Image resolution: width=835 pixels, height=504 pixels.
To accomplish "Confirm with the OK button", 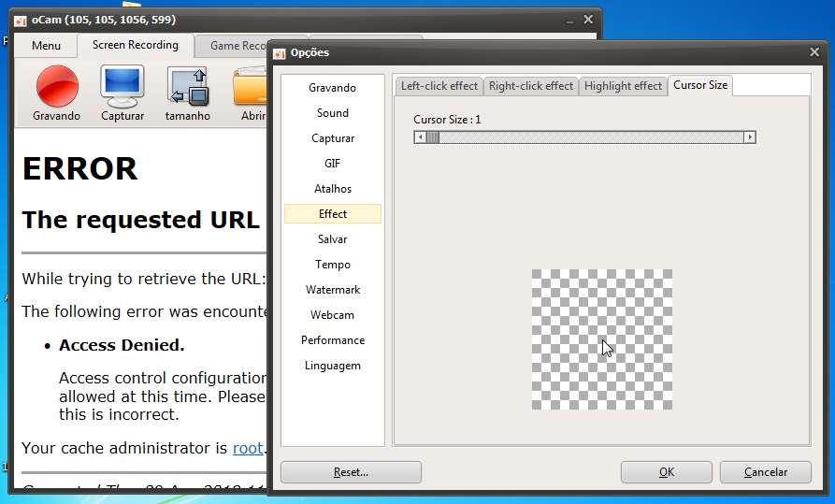I will click(x=666, y=472).
